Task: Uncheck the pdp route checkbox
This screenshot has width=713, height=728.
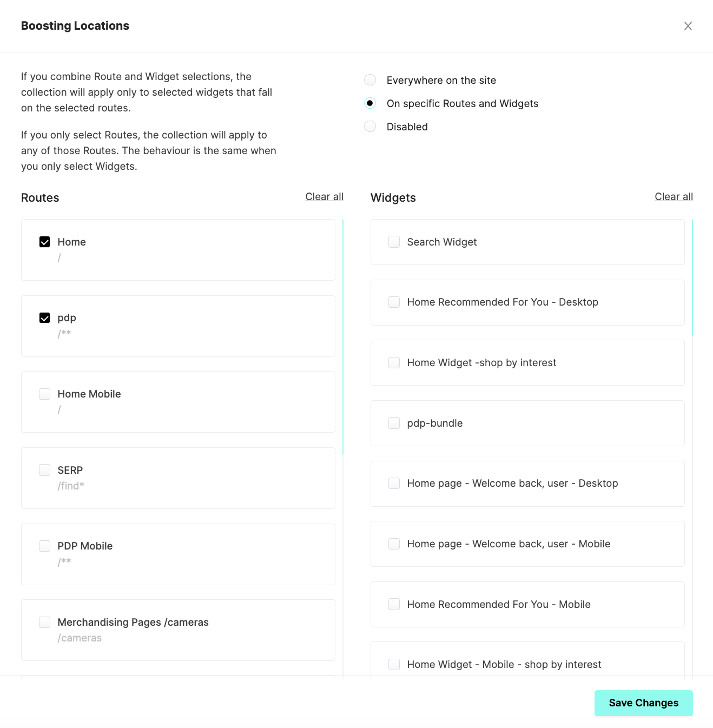Action: coord(45,318)
